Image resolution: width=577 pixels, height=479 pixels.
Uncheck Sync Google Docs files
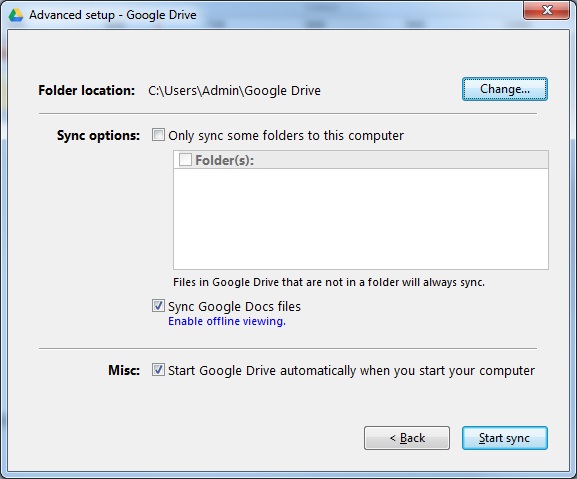coord(158,306)
